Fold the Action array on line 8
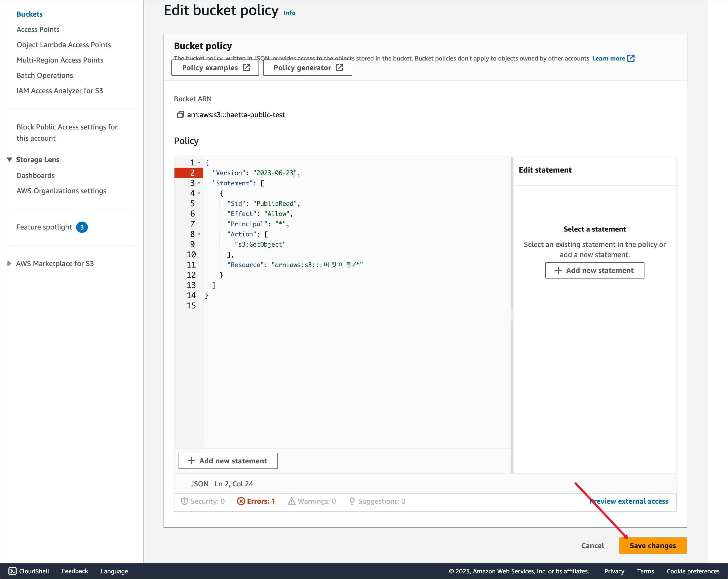The width and height of the screenshot is (728, 579). [199, 234]
